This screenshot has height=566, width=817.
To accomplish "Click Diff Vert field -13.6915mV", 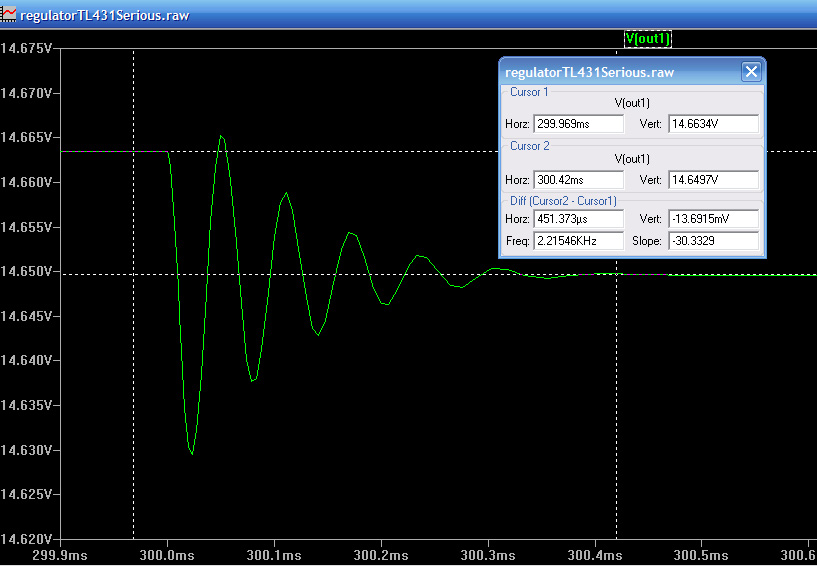I will (713, 219).
